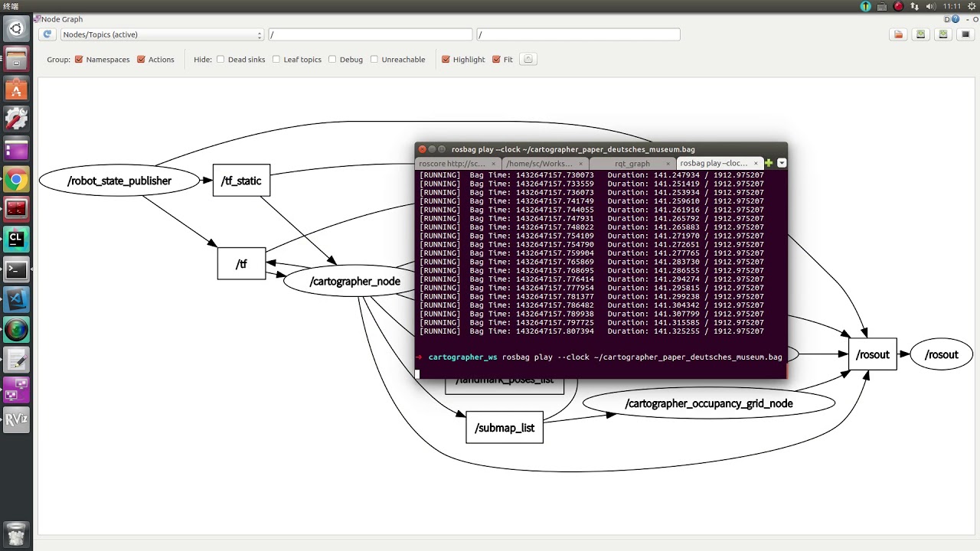Open the Ubuntu dash launcher
The image size is (980, 551).
[x=16, y=29]
